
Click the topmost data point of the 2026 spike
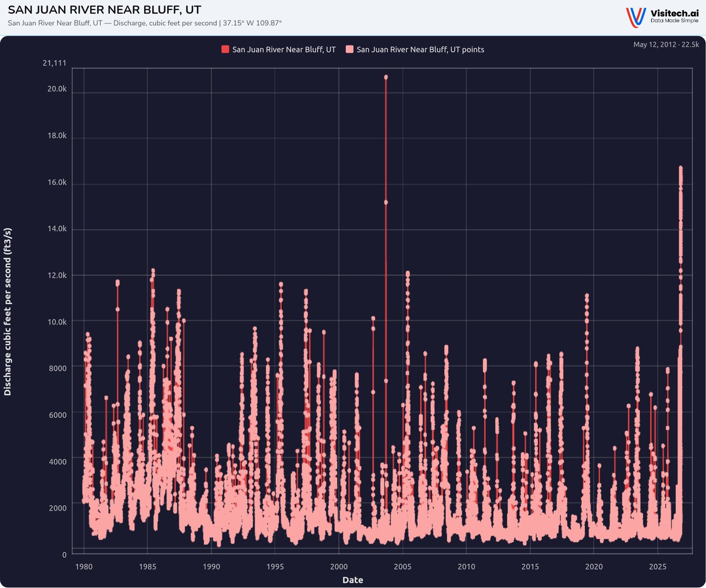click(681, 168)
